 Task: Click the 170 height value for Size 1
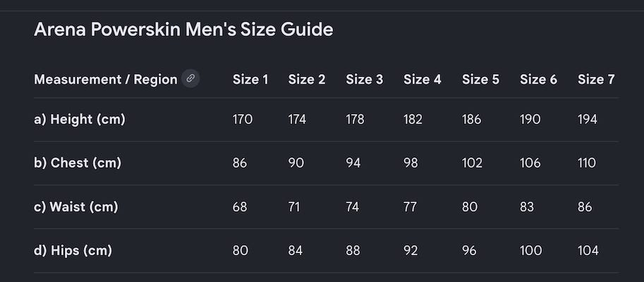click(x=243, y=119)
